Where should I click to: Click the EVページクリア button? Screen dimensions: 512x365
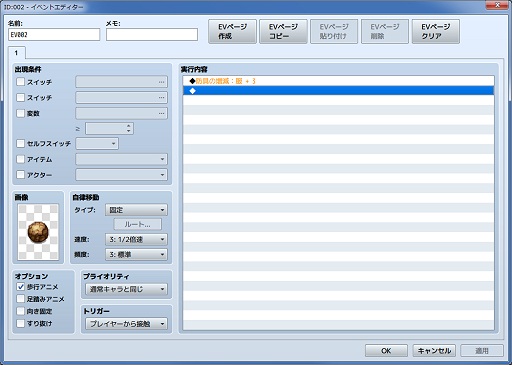coord(436,31)
